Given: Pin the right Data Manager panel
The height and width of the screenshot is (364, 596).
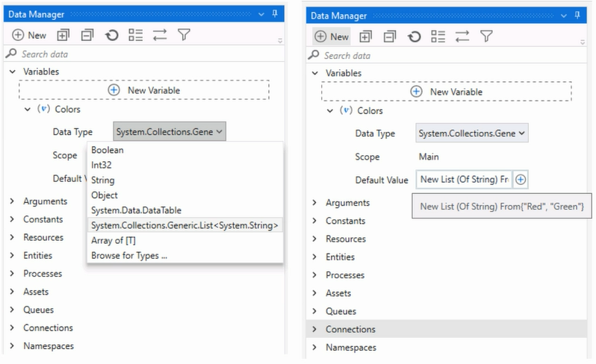Looking at the screenshot, I should tap(577, 16).
